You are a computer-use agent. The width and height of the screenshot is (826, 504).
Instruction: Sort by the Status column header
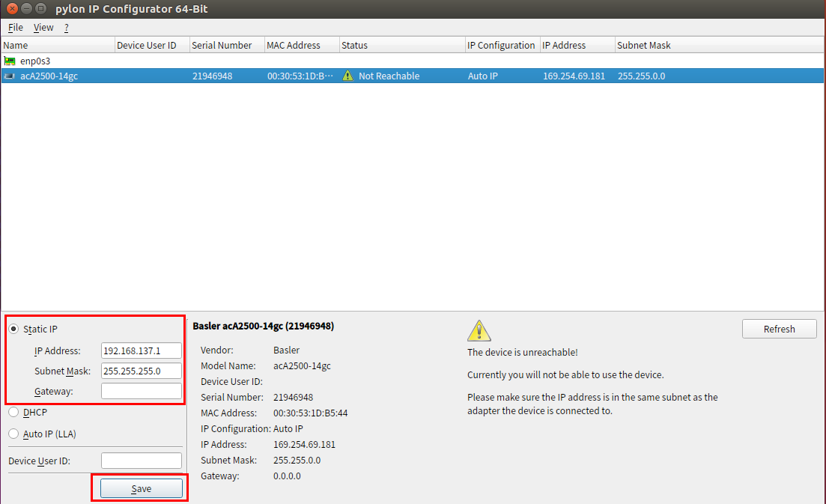[402, 45]
